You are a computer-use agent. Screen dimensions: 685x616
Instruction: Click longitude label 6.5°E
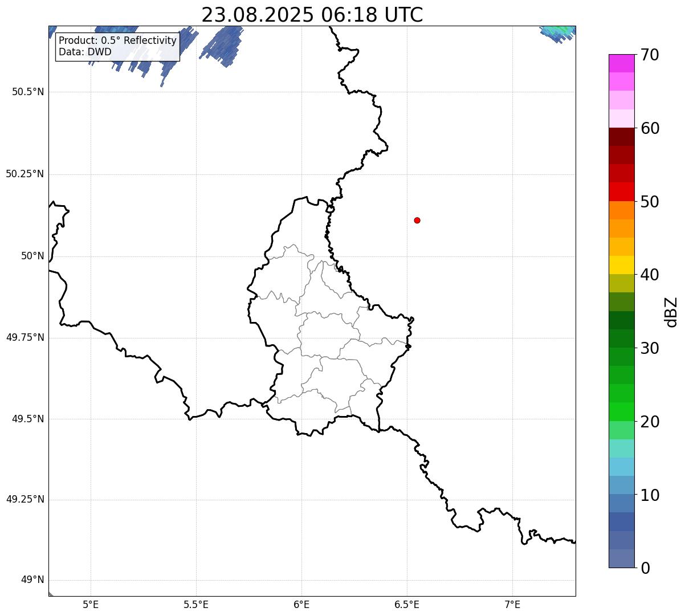[x=407, y=604]
